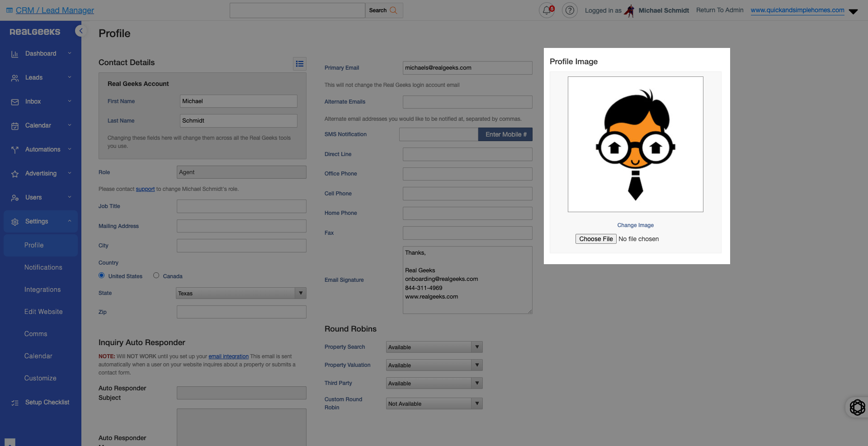
Task: Open the Customize settings page
Action: point(40,378)
